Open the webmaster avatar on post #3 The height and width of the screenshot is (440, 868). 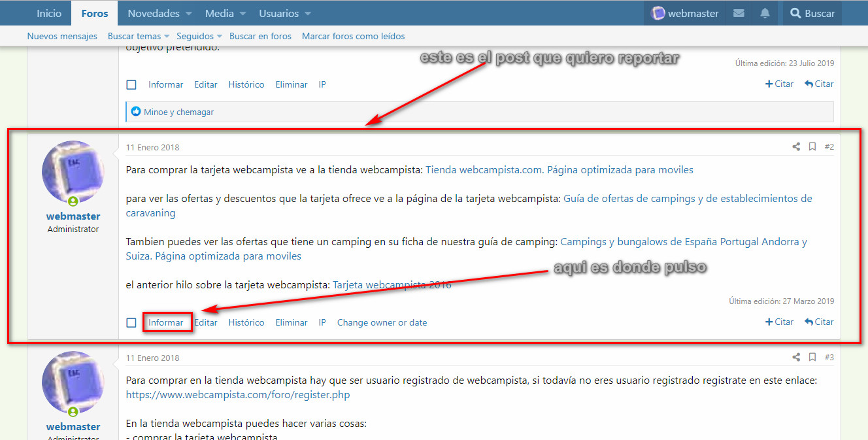point(73,382)
